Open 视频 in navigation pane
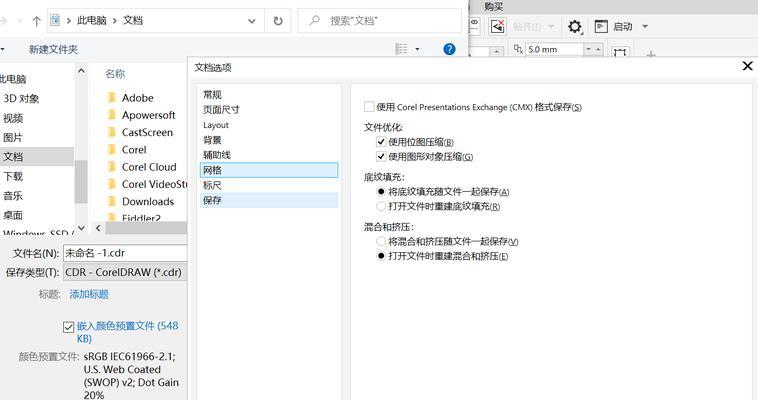758x400 pixels. [x=13, y=118]
